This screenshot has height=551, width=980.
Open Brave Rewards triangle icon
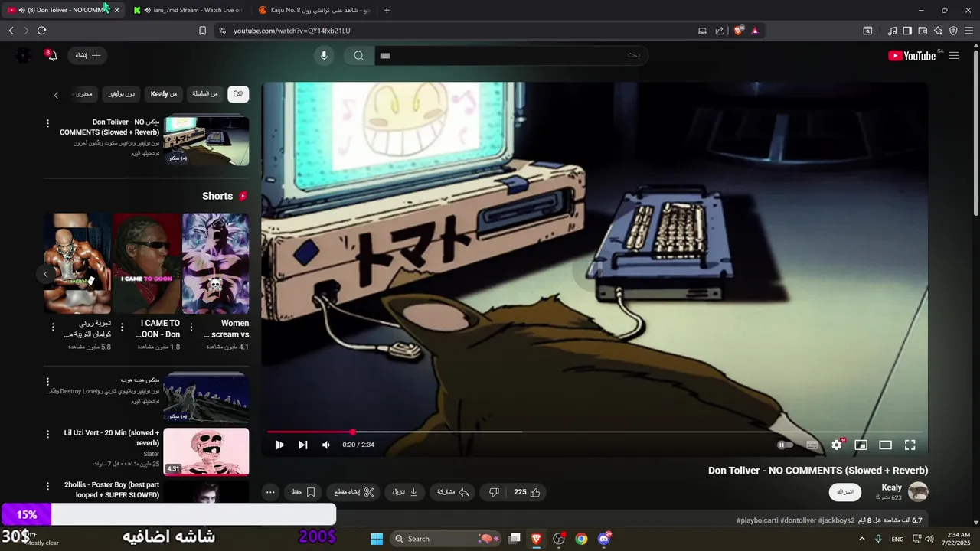click(755, 31)
